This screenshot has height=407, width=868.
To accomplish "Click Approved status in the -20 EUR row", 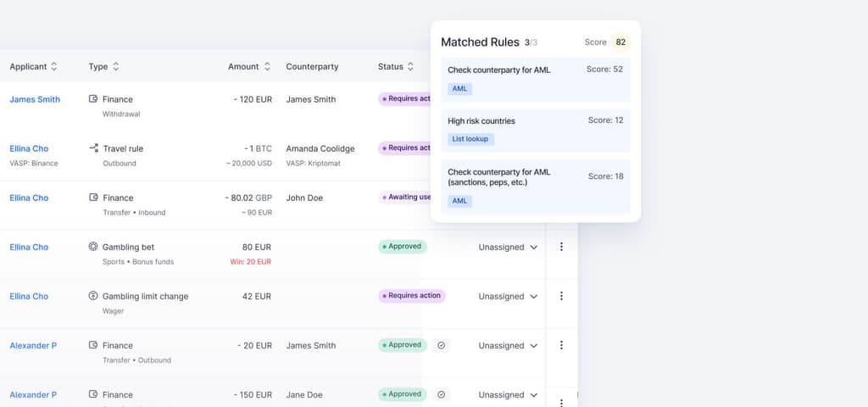I will point(403,345).
